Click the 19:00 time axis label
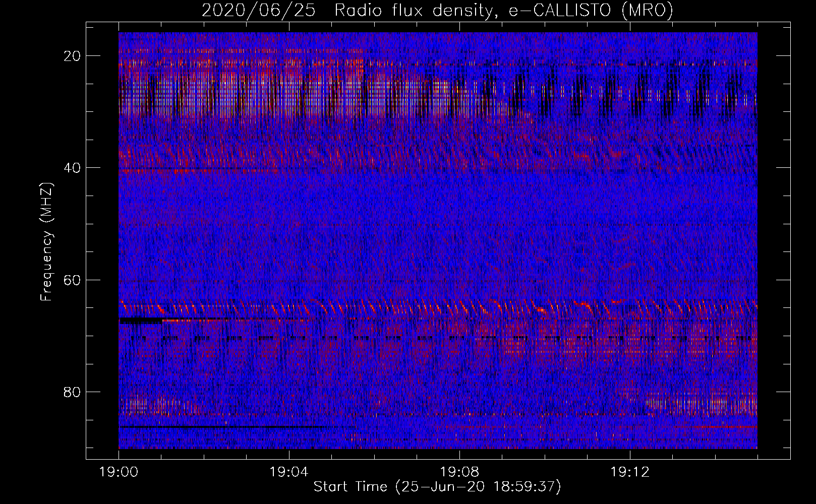The width and height of the screenshot is (816, 504). pos(119,472)
